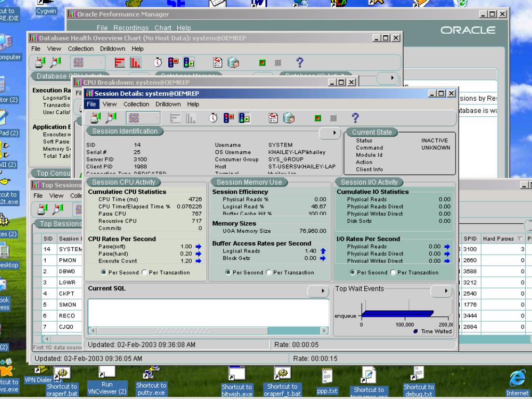The height and width of the screenshot is (399, 532).
Task: Open stopwatch refresh rate settings in Session Details
Action: pyautogui.click(x=213, y=118)
